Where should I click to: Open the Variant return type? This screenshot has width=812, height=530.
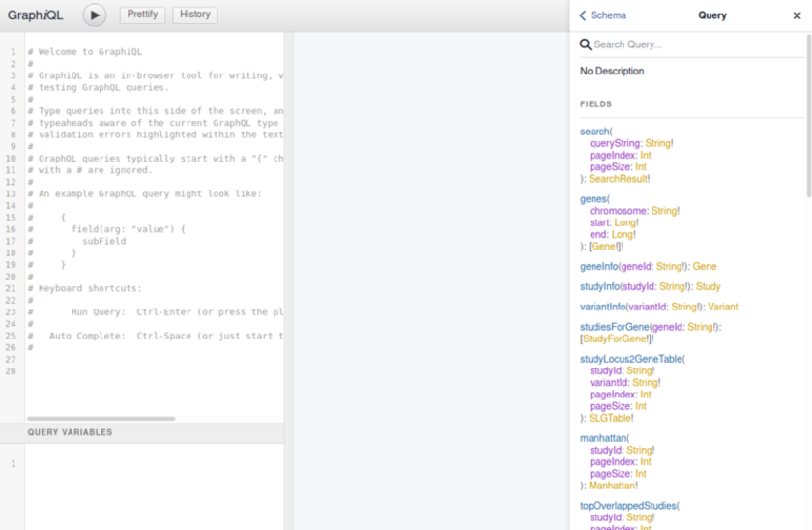click(723, 307)
